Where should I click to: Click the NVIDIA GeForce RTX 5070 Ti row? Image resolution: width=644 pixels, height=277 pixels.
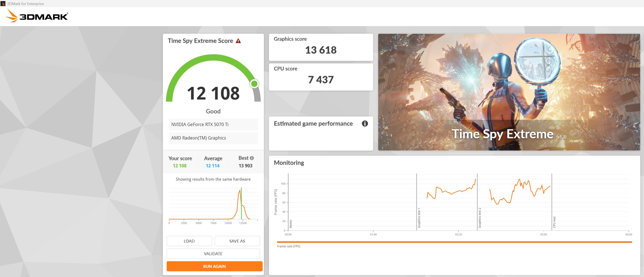coord(213,124)
